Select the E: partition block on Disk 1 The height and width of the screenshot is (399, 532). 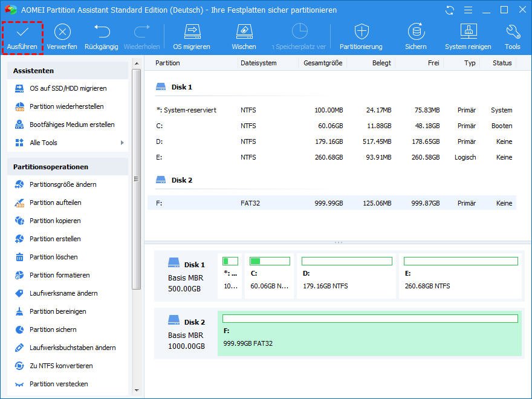tap(461, 276)
